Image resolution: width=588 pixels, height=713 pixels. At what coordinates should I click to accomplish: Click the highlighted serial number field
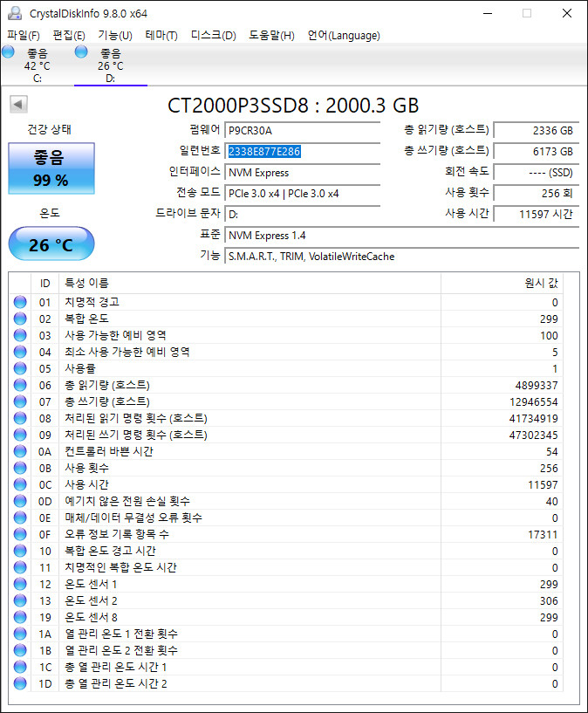pos(303,152)
